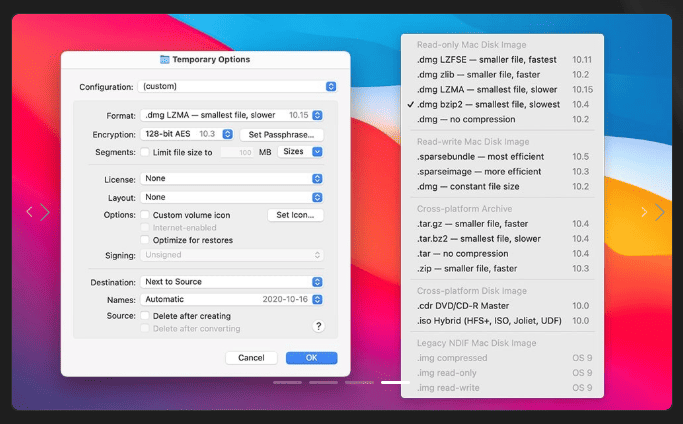This screenshot has height=424, width=683.
Task: Open the Format dropdown showing .dmg LZMA
Action: click(232, 115)
